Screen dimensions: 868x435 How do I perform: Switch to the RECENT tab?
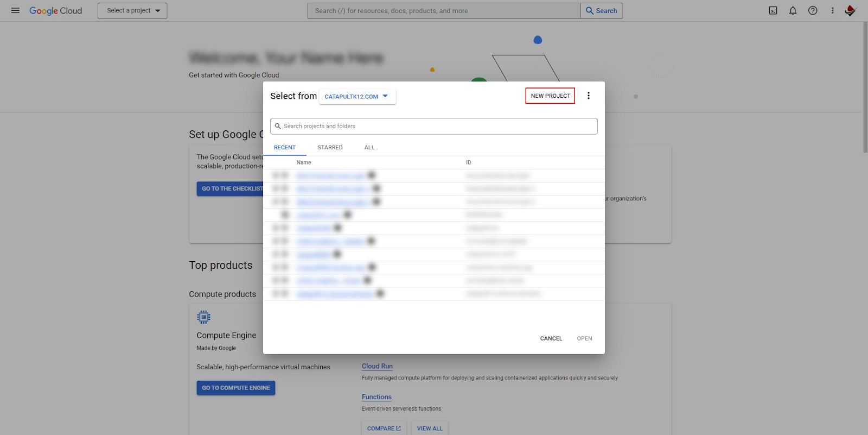(285, 148)
